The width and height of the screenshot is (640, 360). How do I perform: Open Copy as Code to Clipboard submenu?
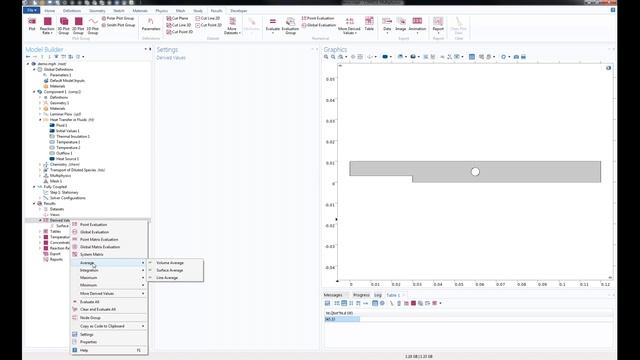[x=109, y=326]
